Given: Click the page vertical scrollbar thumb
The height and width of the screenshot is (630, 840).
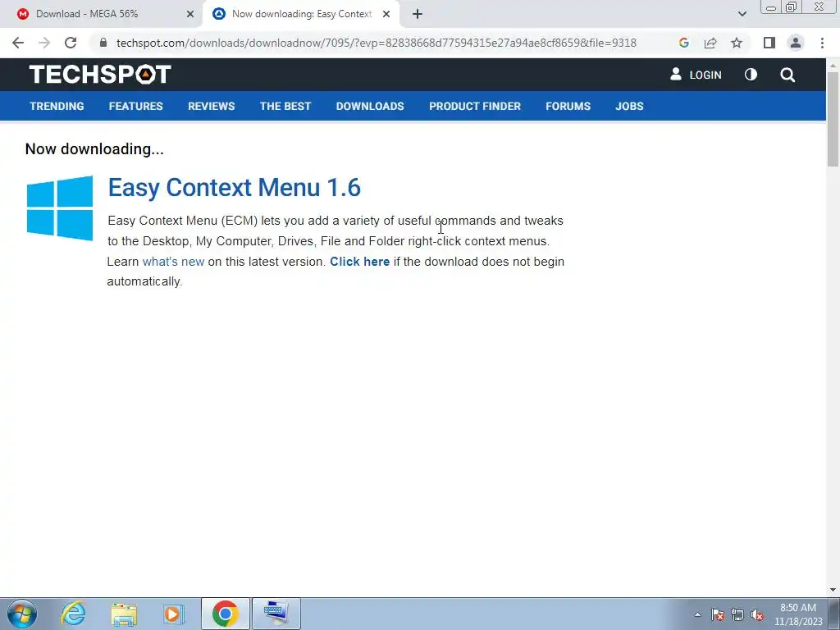Looking at the screenshot, I should (833, 119).
